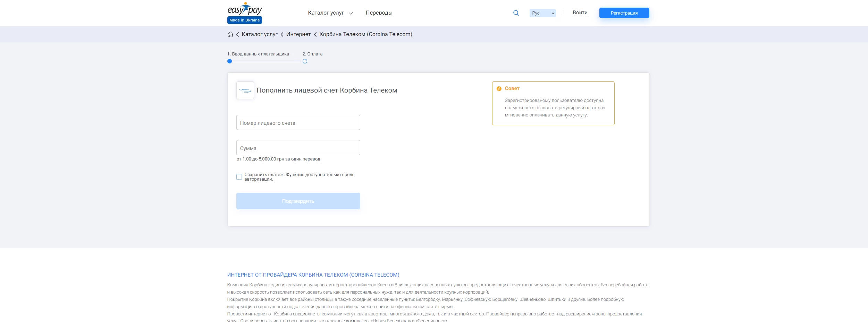Click heading ИНТЕРНЕТ ОТ ПРОВАЙДЕРА КОРБИНА ТЕЛЕКОМ

pos(313,275)
